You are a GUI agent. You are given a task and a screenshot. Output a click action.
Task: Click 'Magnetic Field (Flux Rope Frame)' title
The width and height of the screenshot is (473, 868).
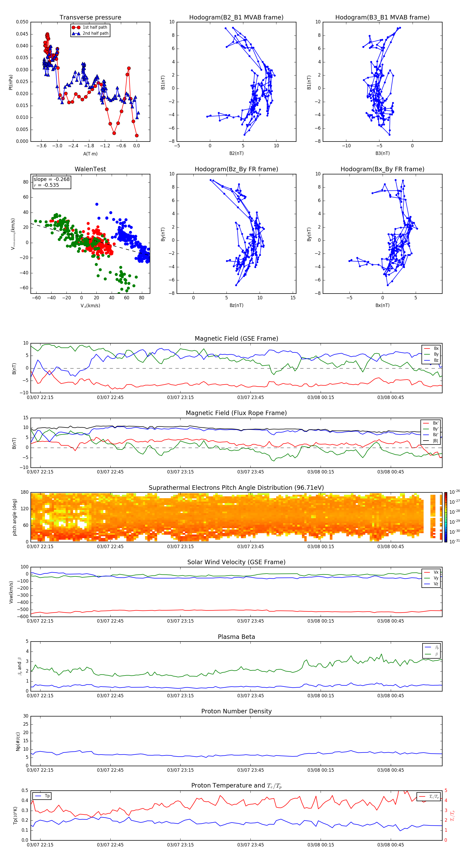click(x=236, y=413)
